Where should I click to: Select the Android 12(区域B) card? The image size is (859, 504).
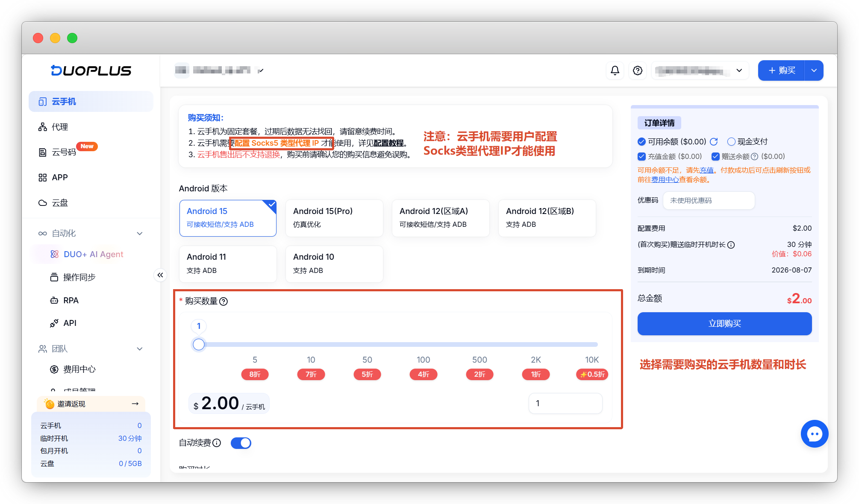(547, 218)
